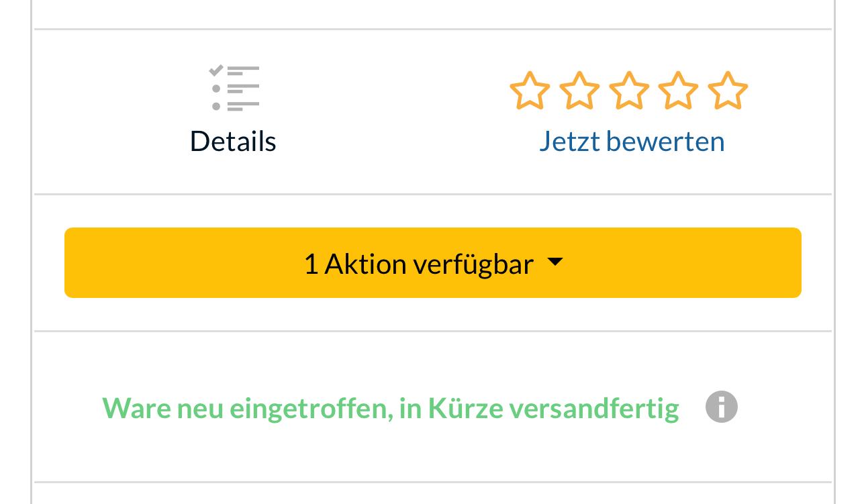Open the Details label text
This screenshot has width=866, height=504.
pos(233,142)
